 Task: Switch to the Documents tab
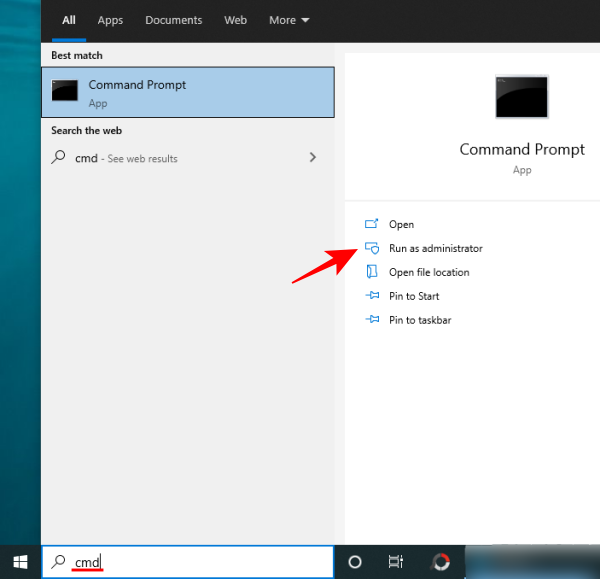(174, 20)
